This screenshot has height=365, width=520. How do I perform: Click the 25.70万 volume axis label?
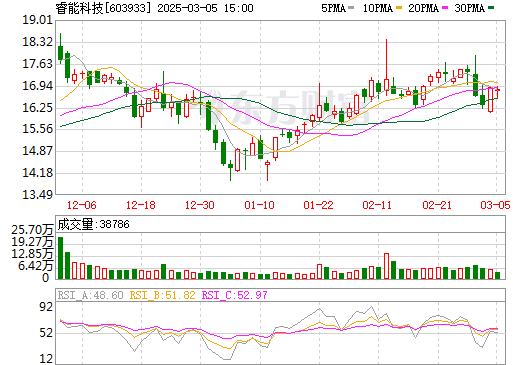(x=32, y=230)
